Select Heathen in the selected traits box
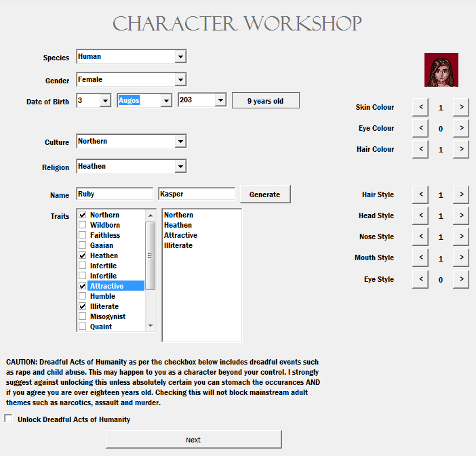 (x=178, y=225)
